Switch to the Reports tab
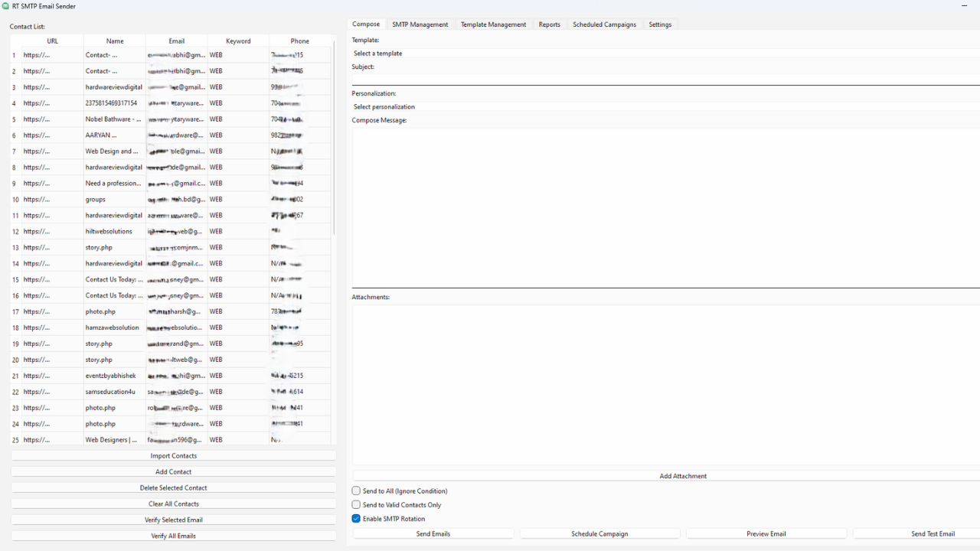Image resolution: width=980 pixels, height=551 pixels. point(549,24)
